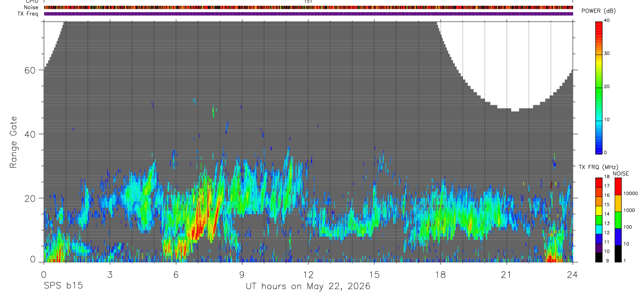The image size is (644, 297).
Task: Click the 10 label on POWER colorbar
Action: [607, 119]
